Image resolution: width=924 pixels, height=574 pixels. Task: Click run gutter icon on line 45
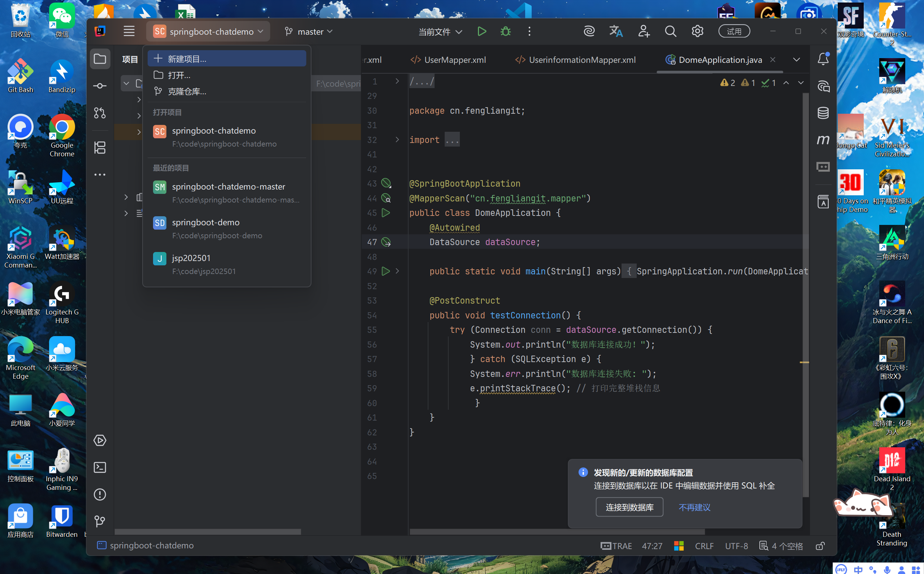tap(385, 213)
